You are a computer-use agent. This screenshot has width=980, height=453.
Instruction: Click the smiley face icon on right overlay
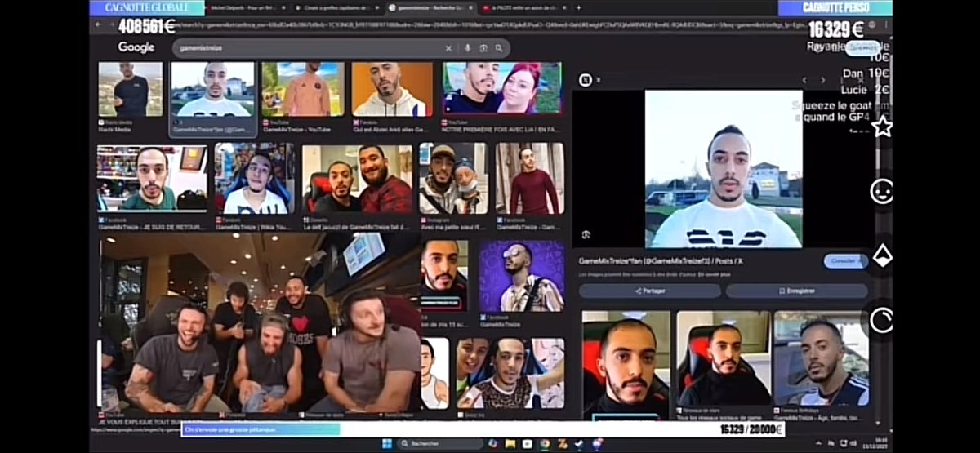click(882, 192)
